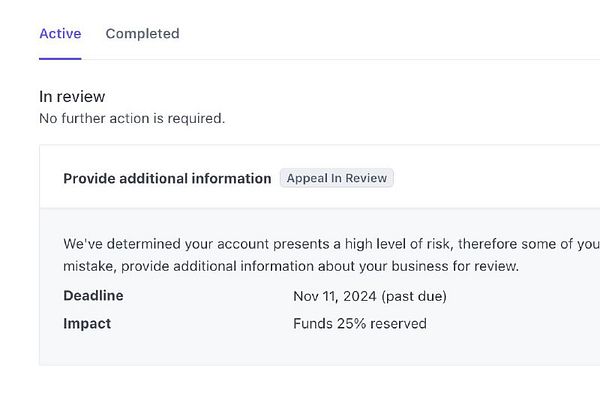Open the Completed tab
The image size is (600, 408).
click(x=142, y=34)
